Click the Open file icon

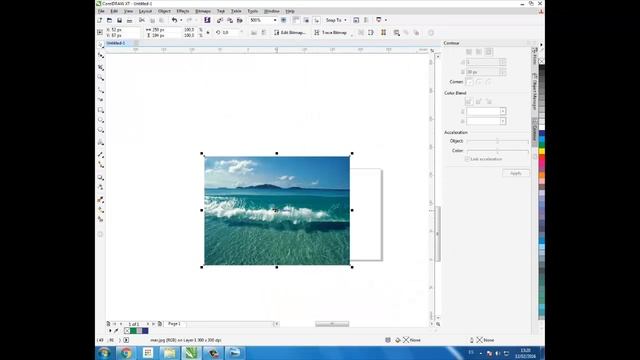pos(109,20)
